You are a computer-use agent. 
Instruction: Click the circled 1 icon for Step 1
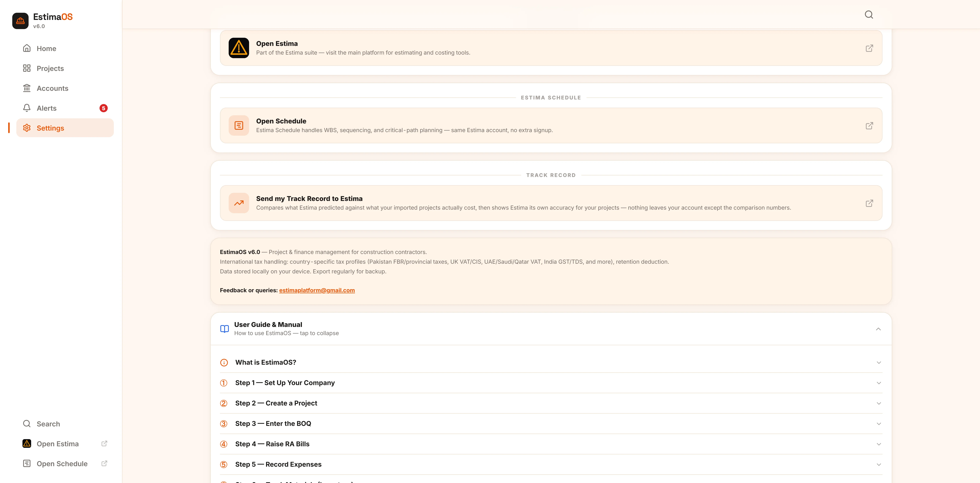click(224, 383)
